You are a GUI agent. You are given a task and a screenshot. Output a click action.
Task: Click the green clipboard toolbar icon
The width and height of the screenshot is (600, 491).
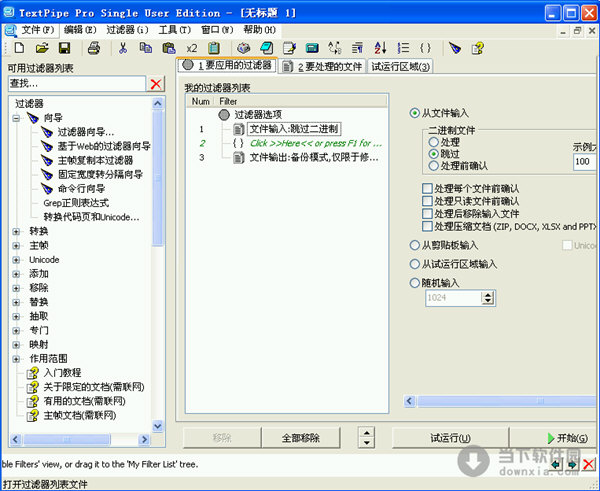(x=214, y=48)
